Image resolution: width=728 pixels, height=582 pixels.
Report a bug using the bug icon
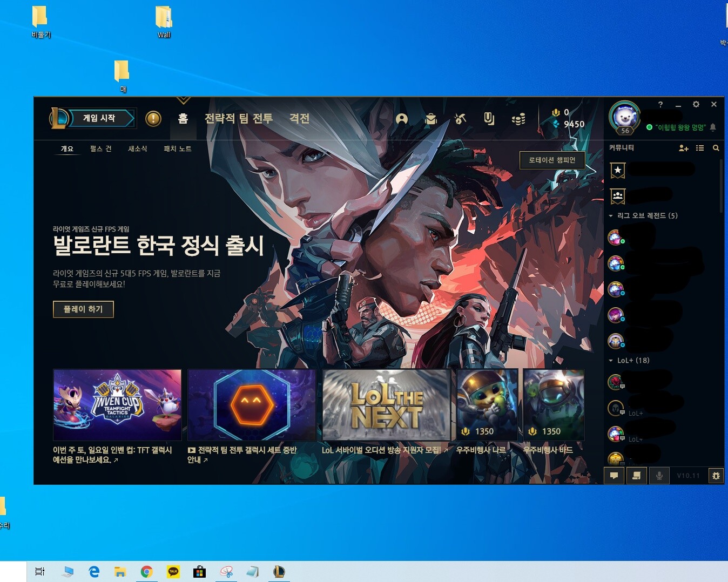(x=716, y=476)
